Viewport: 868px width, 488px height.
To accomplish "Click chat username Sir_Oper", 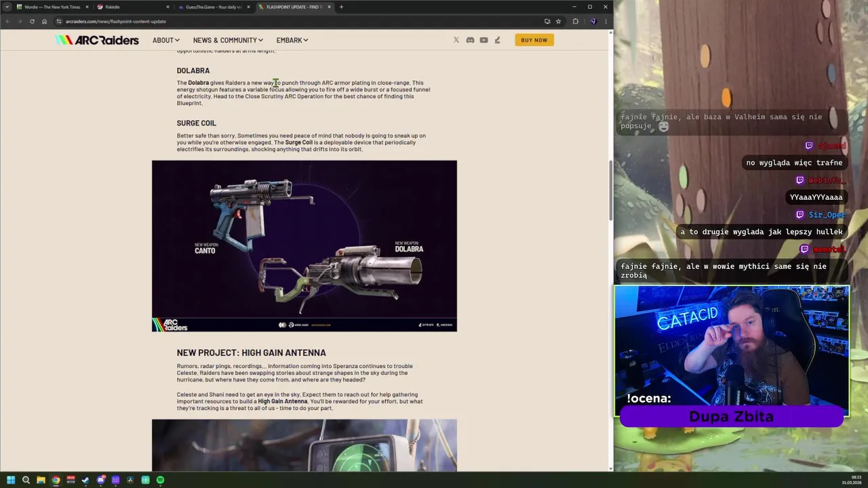I will tap(827, 215).
